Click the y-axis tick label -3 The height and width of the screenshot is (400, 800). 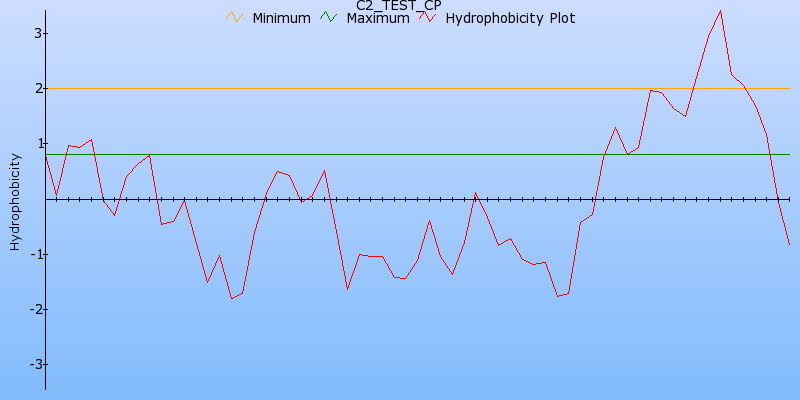tap(32, 364)
